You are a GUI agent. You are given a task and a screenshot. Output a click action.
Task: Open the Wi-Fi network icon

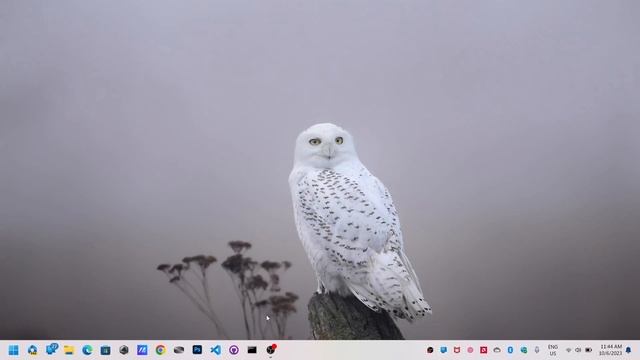(569, 350)
